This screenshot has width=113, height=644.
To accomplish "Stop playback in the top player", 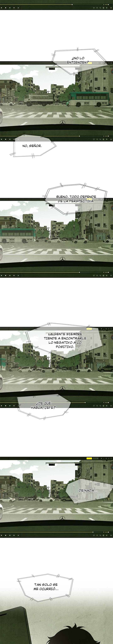I will click(x=5, y=8).
